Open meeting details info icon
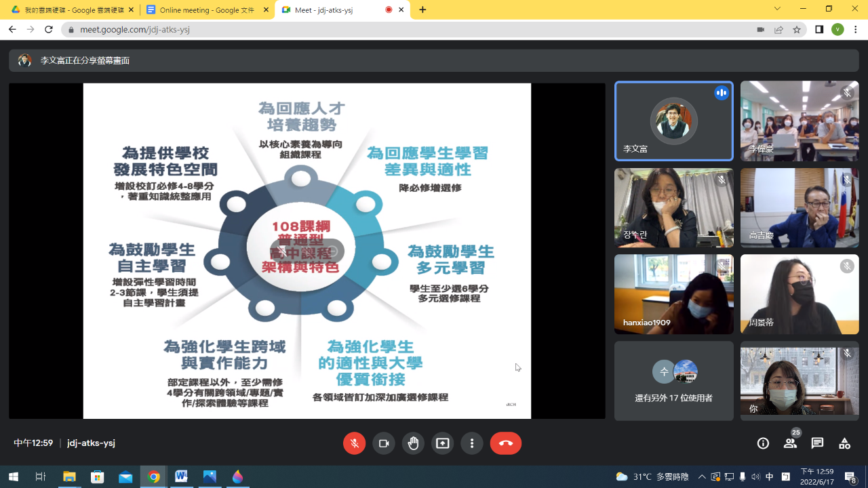This screenshot has width=868, height=488. point(763,443)
